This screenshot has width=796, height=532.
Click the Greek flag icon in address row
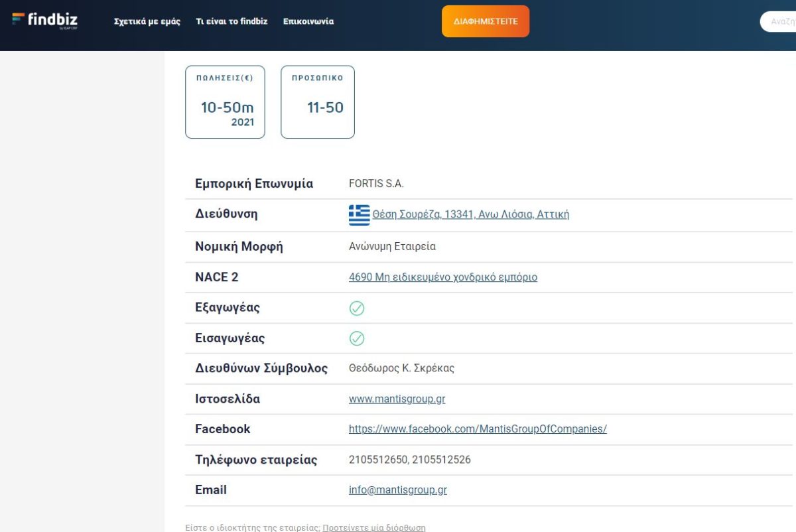pos(360,215)
